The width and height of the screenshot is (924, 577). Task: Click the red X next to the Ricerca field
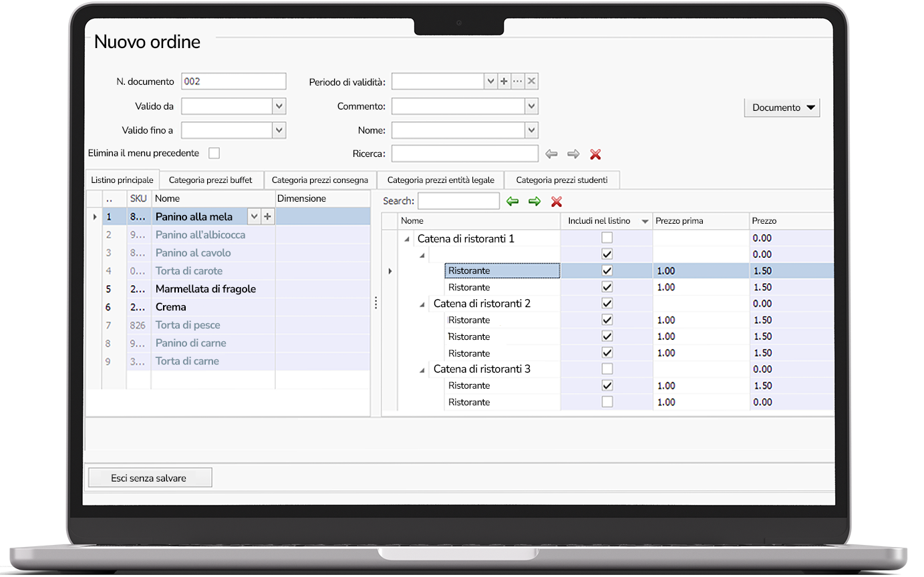[595, 154]
